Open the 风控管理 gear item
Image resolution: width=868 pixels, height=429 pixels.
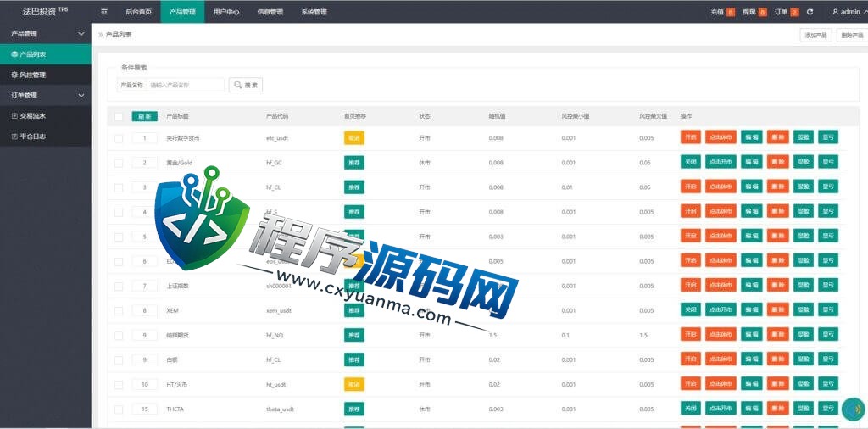46,75
